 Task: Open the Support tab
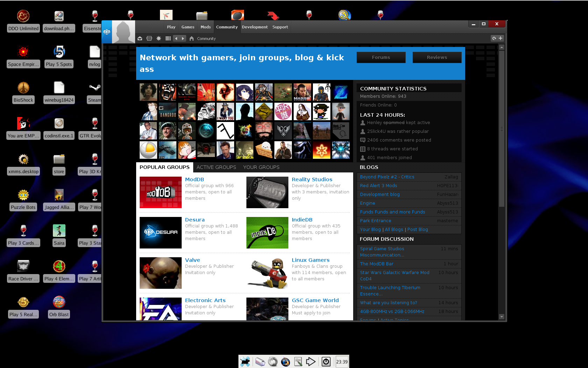(280, 27)
